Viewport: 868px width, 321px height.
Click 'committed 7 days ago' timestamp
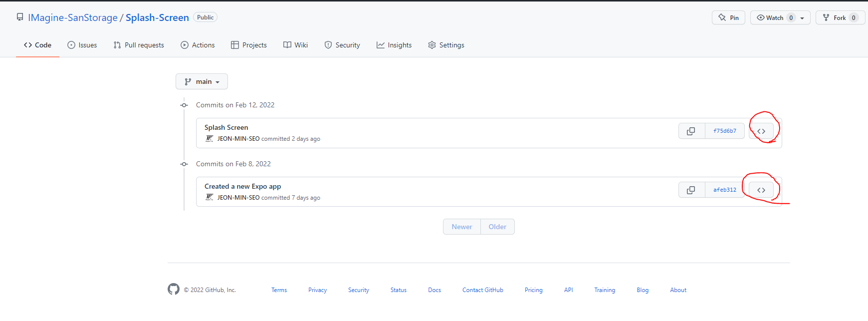[291, 198]
